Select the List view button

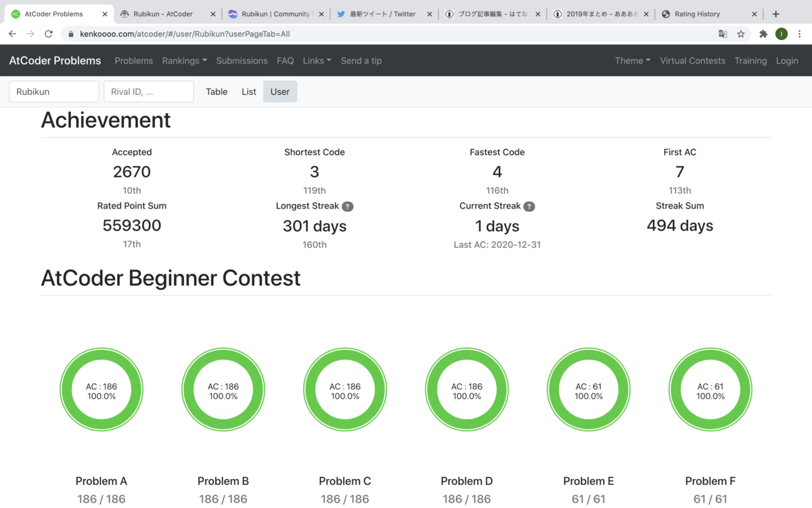tap(249, 91)
